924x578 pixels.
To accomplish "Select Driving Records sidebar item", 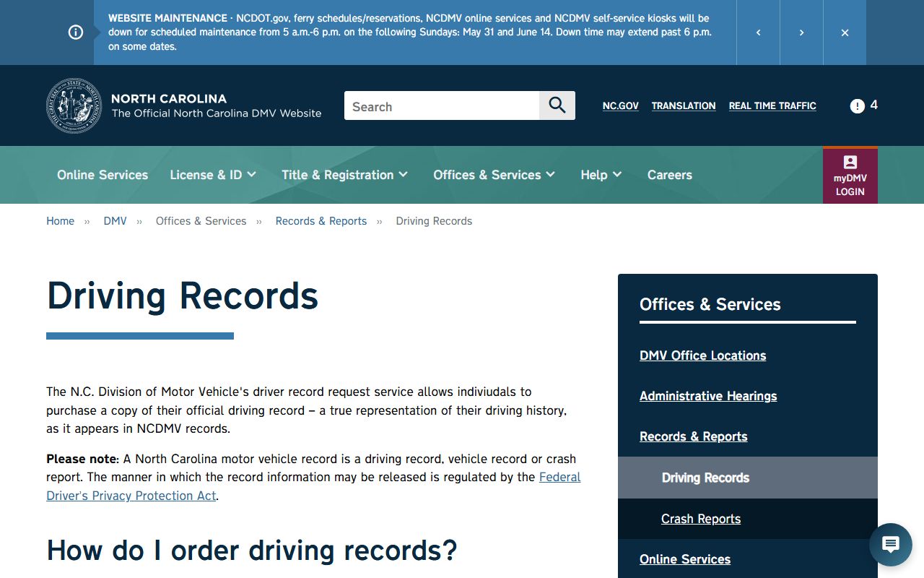I will [748, 478].
